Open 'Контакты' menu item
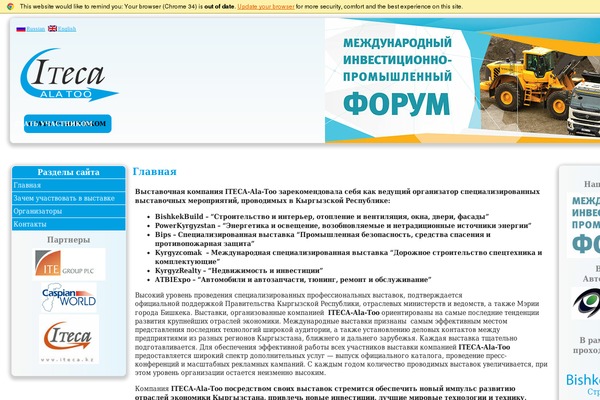 [68, 224]
